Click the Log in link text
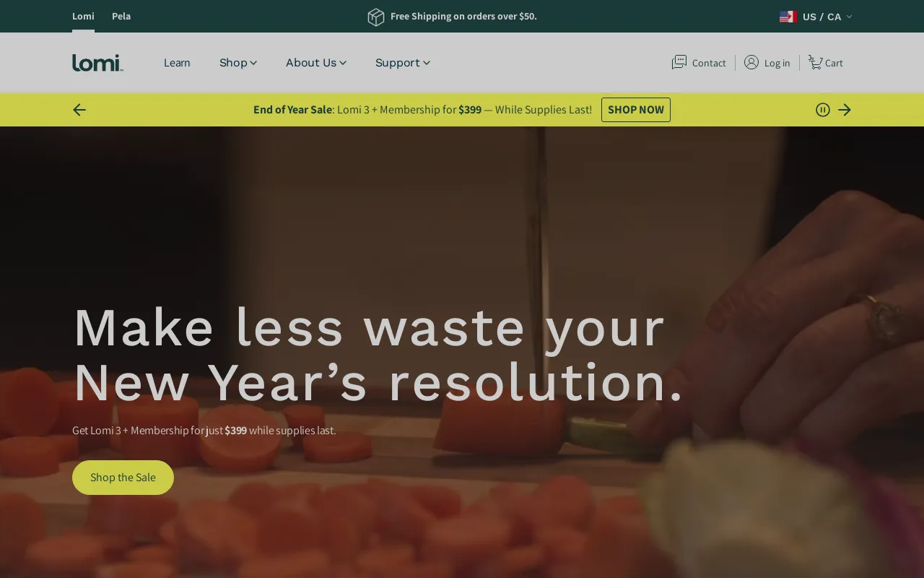 tap(777, 63)
